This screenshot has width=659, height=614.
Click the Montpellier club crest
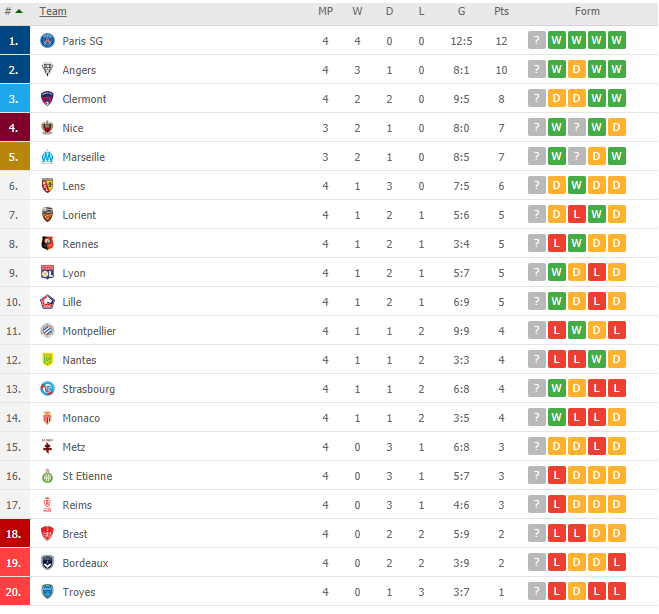point(47,331)
